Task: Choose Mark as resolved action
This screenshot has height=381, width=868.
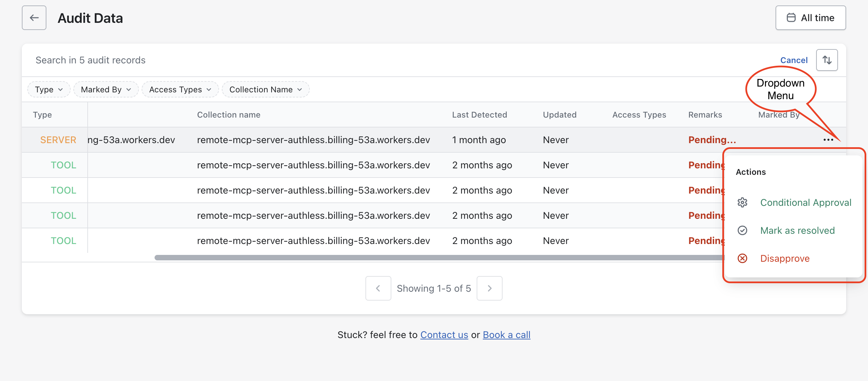Action: click(797, 230)
